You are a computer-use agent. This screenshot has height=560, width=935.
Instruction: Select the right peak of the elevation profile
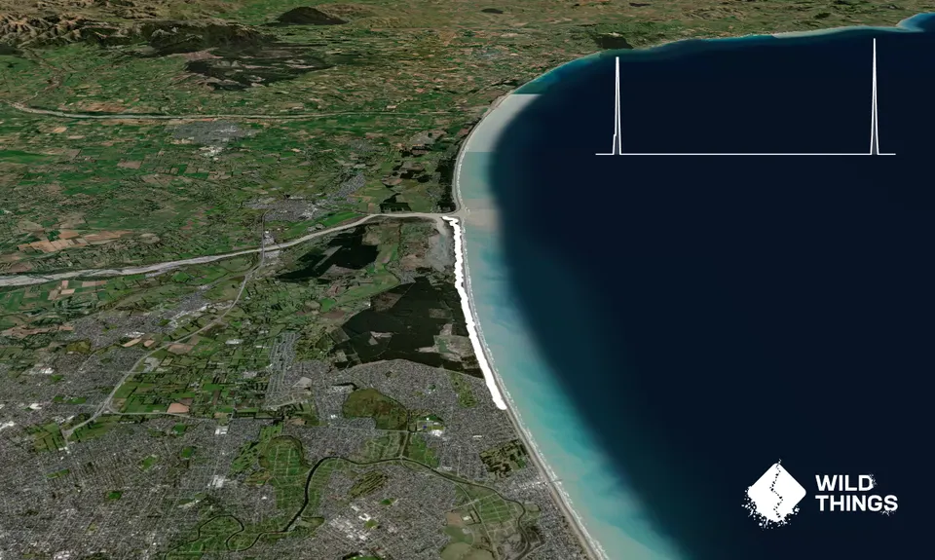[x=875, y=96]
